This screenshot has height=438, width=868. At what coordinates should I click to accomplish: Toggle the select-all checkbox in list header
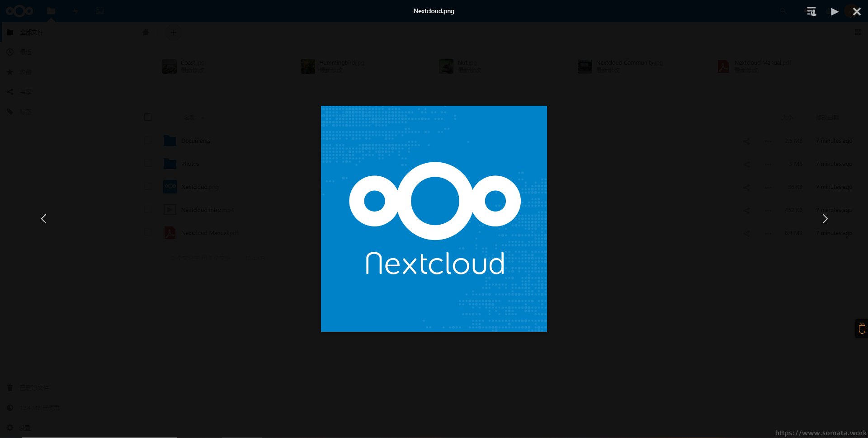147,117
